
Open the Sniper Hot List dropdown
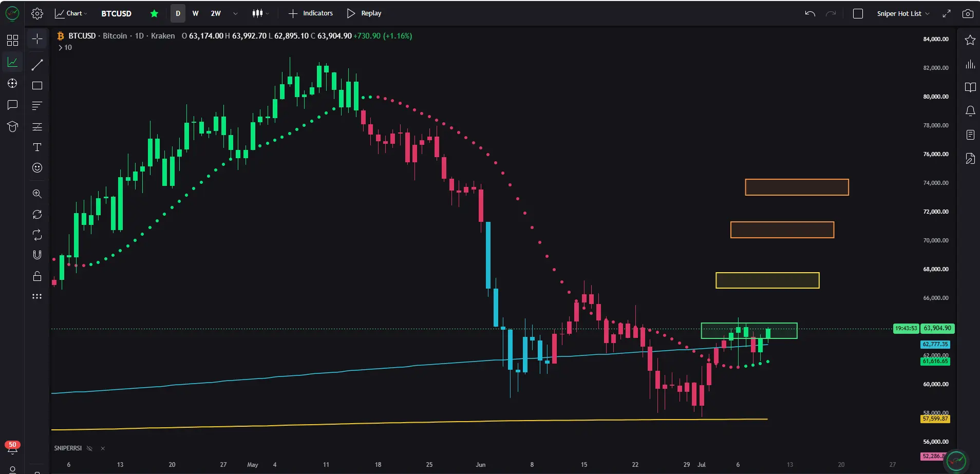(903, 13)
